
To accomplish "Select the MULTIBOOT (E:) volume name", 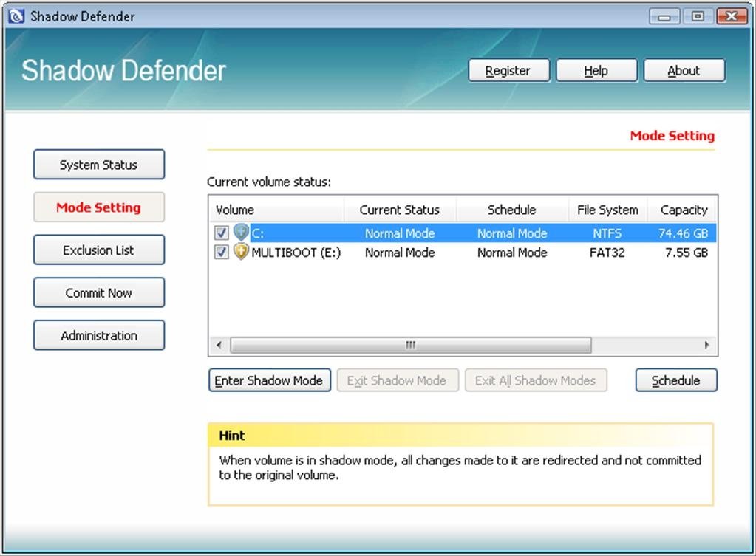I will click(x=296, y=253).
